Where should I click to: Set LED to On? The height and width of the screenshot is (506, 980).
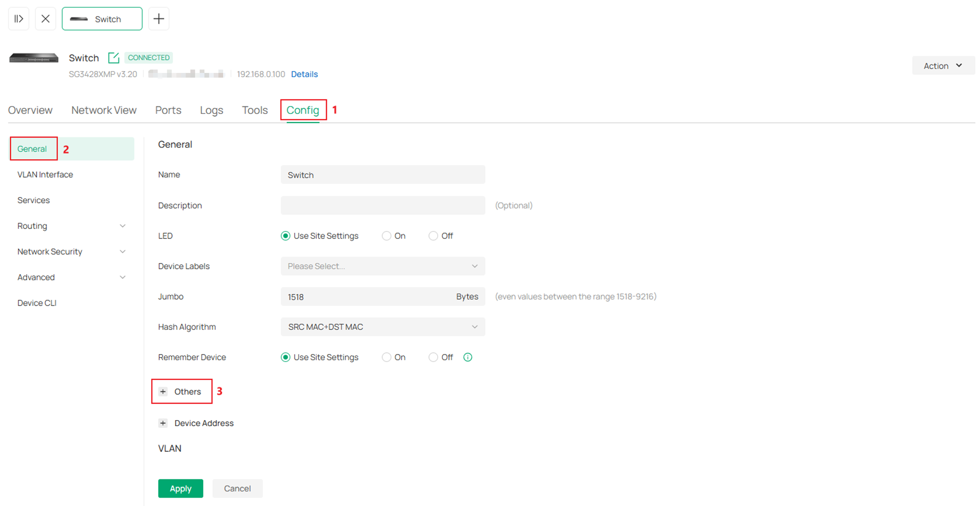(x=386, y=236)
